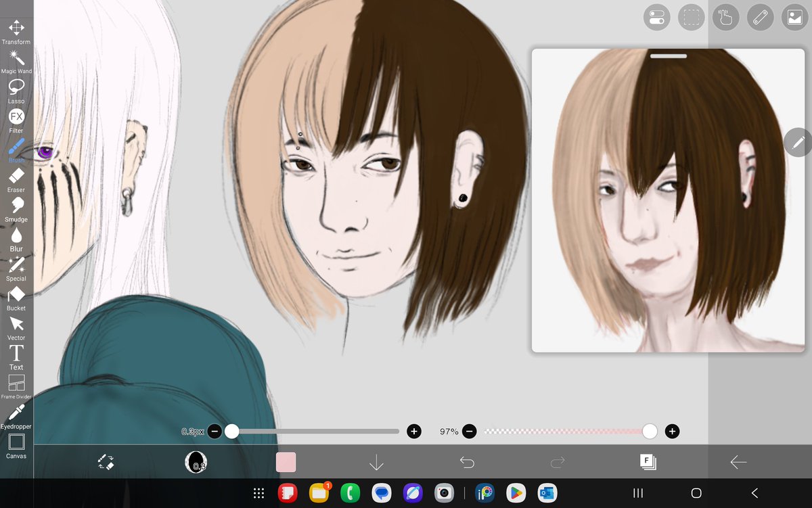Image resolution: width=812 pixels, height=508 pixels.
Task: Open the red notes app in taskbar
Action: click(288, 493)
